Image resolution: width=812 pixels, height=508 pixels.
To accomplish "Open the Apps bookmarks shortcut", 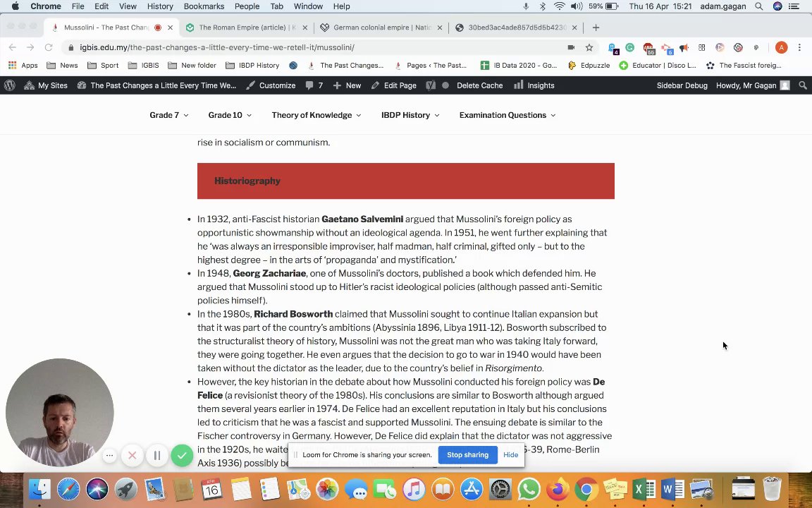I will 23,66.
